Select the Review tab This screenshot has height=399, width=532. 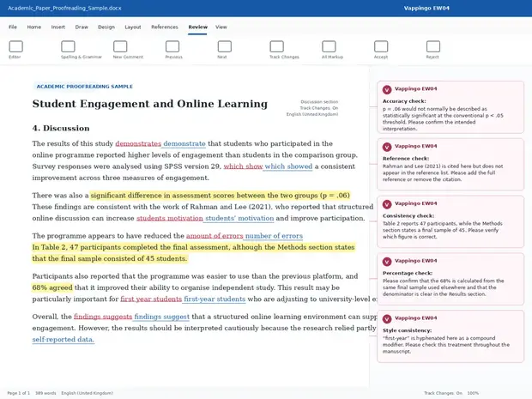coord(198,27)
